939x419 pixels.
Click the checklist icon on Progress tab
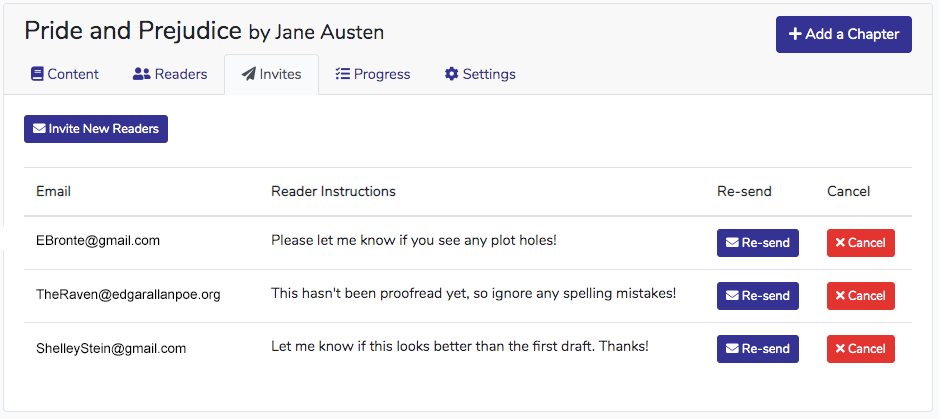342,74
